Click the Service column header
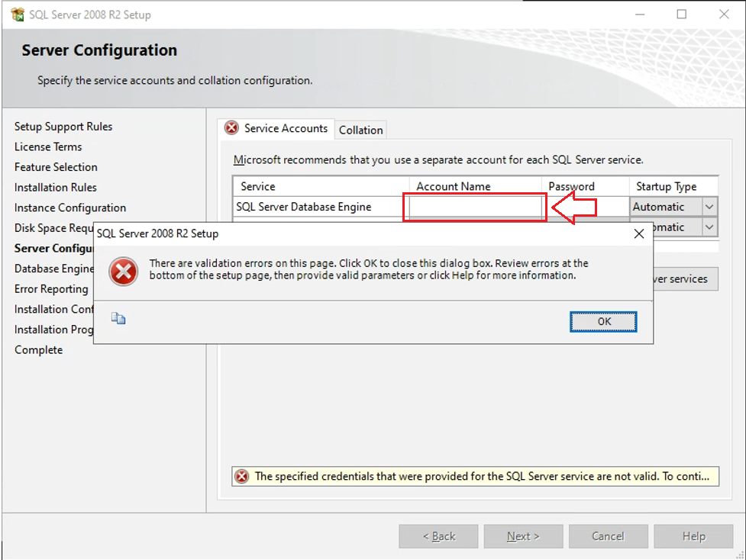The height and width of the screenshot is (560, 746). pos(321,186)
